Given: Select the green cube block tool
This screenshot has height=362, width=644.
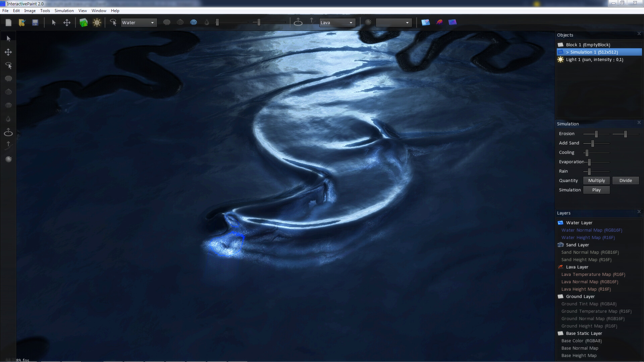Looking at the screenshot, I should coord(84,22).
